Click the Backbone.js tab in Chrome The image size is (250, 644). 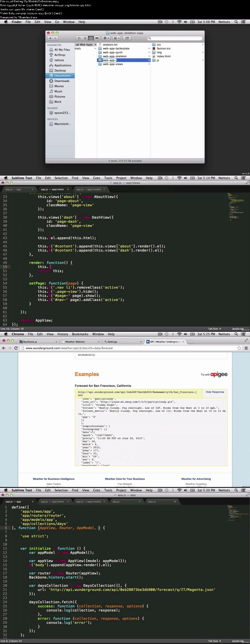pos(30,342)
